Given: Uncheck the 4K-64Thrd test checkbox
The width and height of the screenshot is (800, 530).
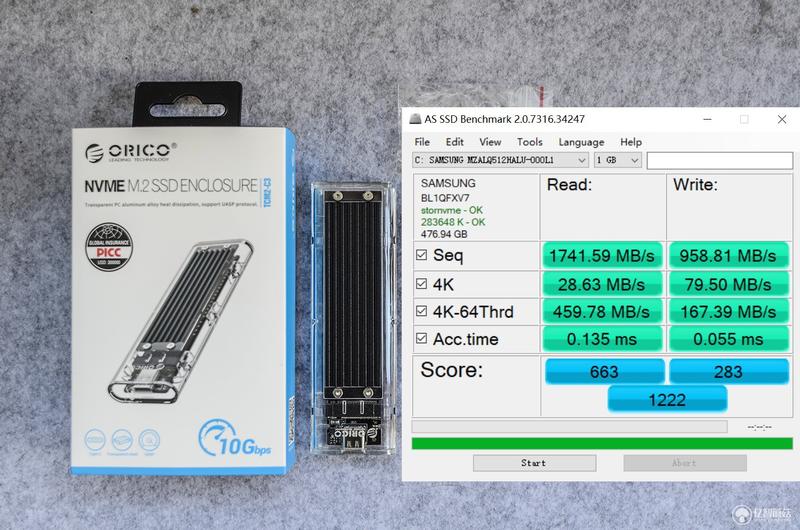Looking at the screenshot, I should click(x=421, y=311).
